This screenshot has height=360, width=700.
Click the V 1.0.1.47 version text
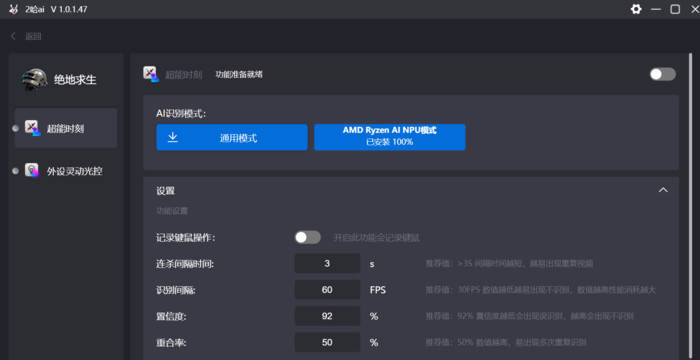tap(69, 9)
